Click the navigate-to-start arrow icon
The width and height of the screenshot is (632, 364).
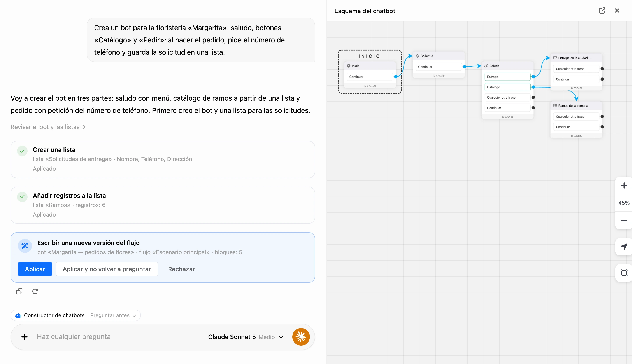point(624,247)
